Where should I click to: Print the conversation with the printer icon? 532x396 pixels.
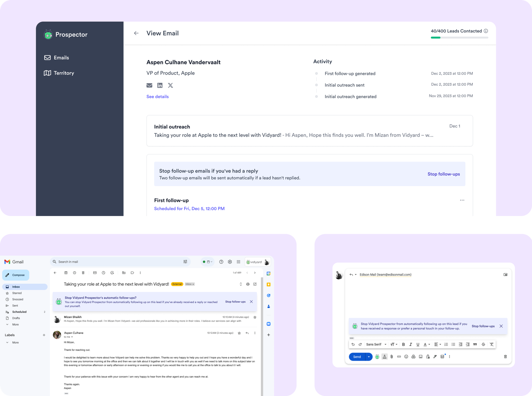[248, 284]
